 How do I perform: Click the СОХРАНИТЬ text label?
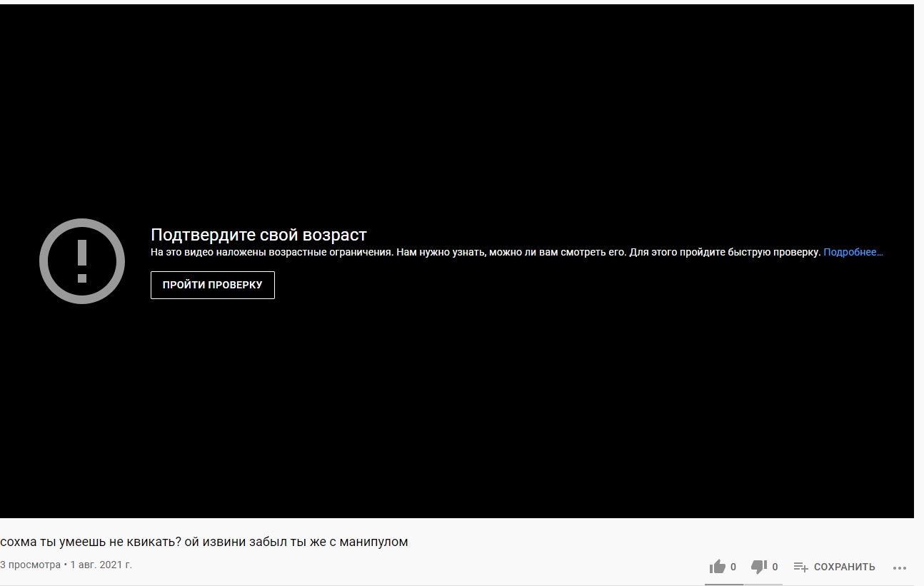(844, 567)
